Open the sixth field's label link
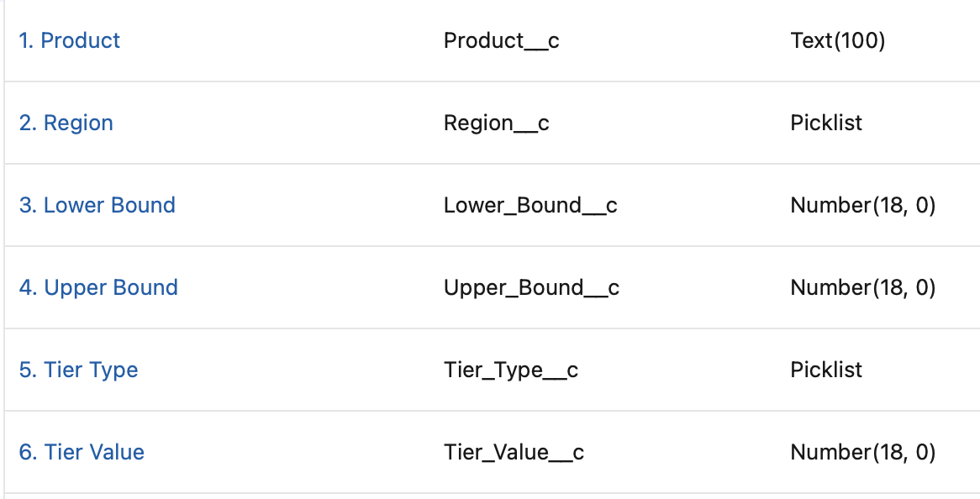The image size is (980, 499). point(82,452)
